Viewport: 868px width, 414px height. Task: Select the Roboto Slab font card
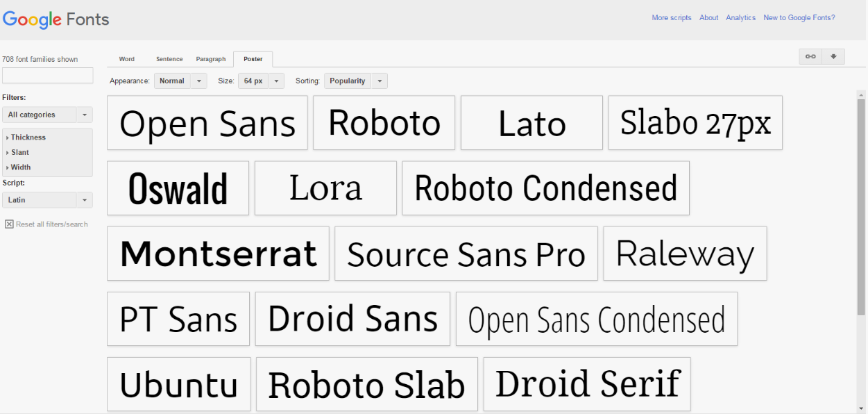(x=367, y=384)
